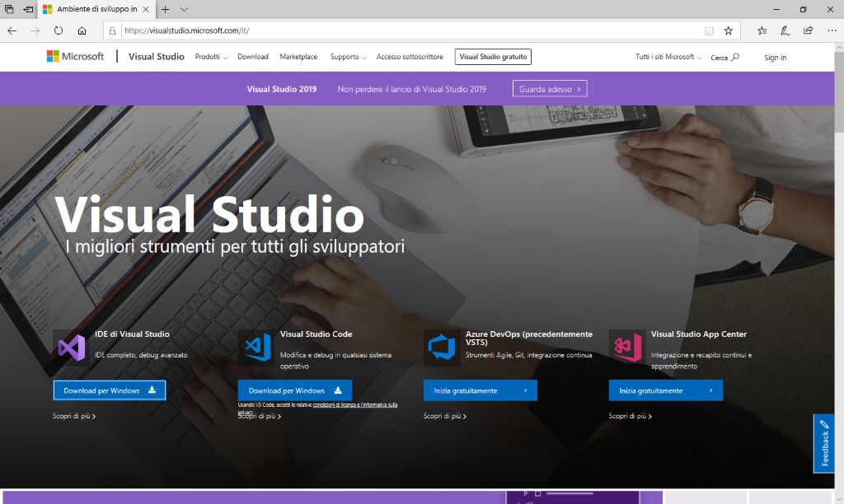Go to the browser Home page icon
The height and width of the screenshot is (504, 844).
(x=82, y=30)
